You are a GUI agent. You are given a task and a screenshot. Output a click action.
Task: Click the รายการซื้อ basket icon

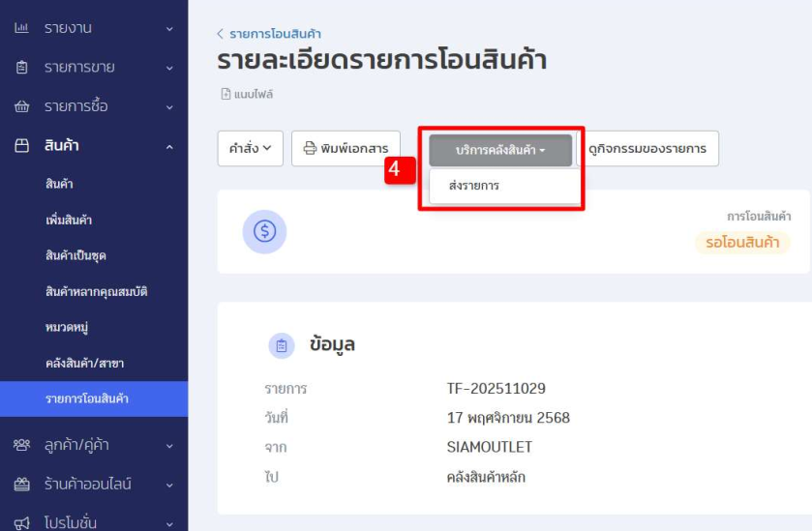click(21, 106)
